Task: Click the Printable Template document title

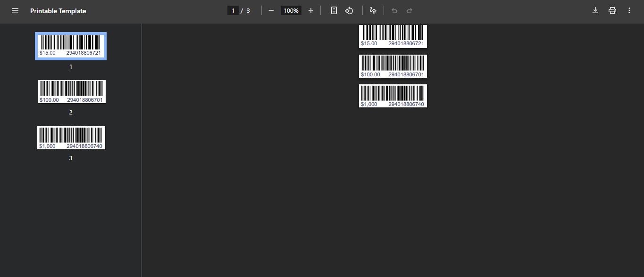Action: point(58,11)
